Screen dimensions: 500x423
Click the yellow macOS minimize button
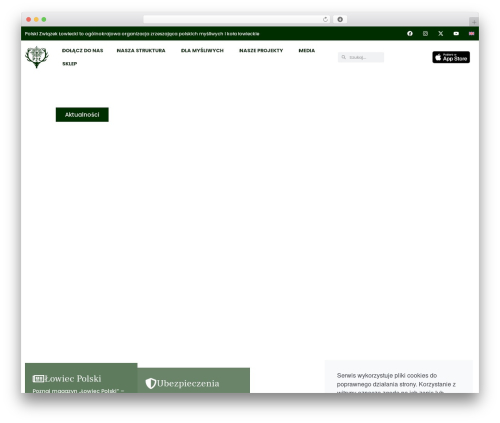click(x=36, y=19)
